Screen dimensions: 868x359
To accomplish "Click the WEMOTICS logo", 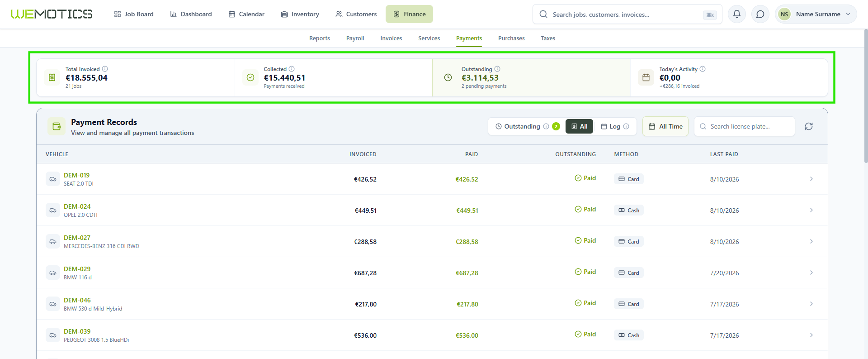I will click(52, 14).
